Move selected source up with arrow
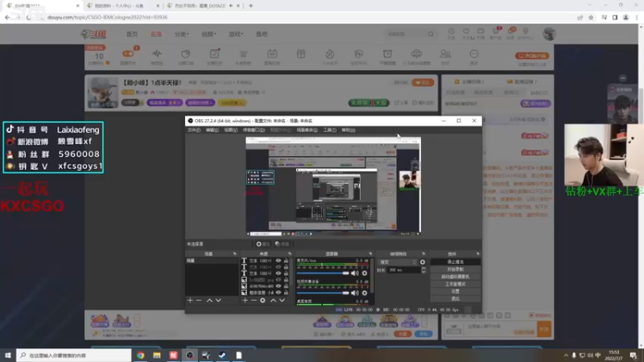This screenshot has height=362, width=644. pos(273,300)
